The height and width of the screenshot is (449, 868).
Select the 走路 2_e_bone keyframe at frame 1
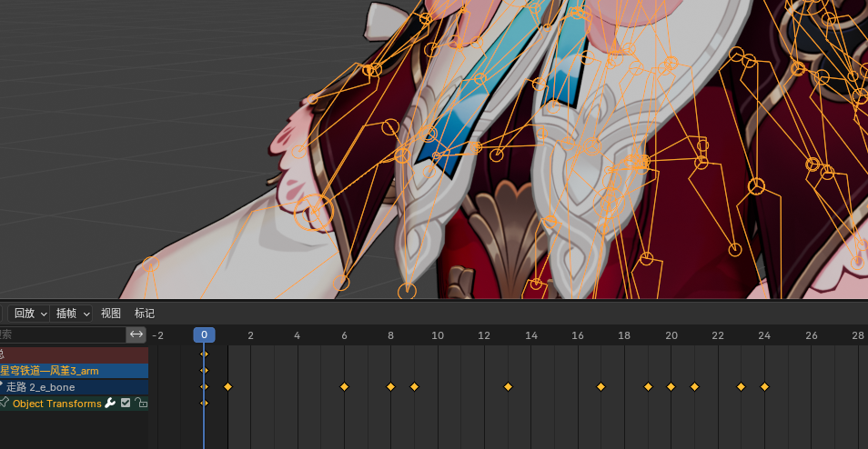[227, 386]
